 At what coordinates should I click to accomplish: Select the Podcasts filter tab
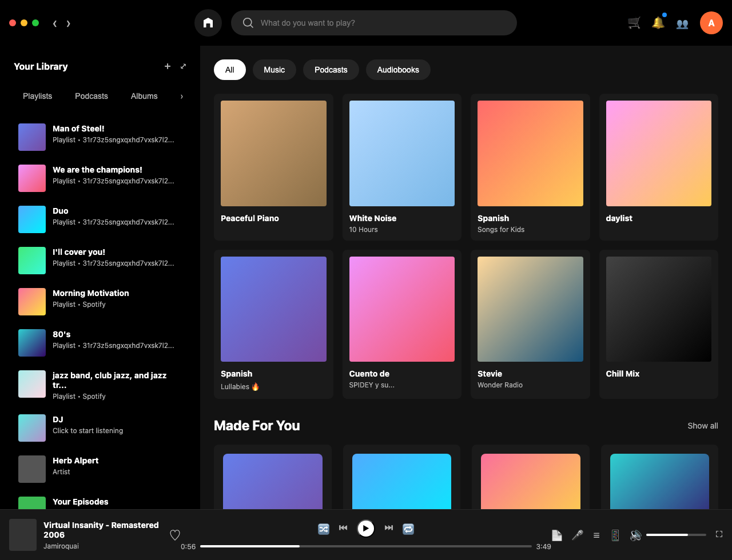(331, 70)
